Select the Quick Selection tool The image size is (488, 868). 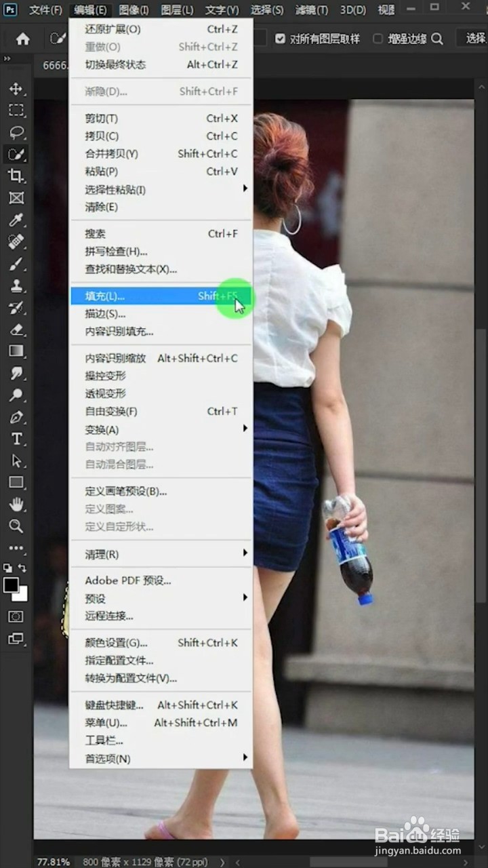pos(16,154)
